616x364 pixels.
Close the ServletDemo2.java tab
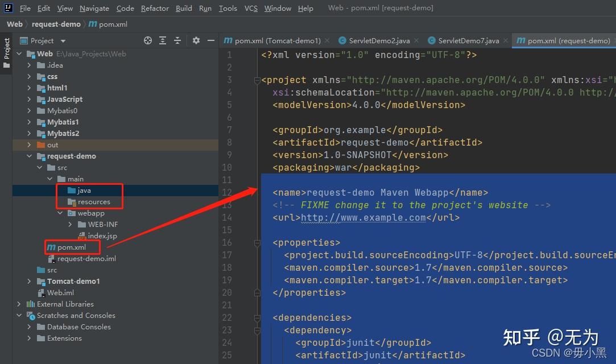point(416,40)
